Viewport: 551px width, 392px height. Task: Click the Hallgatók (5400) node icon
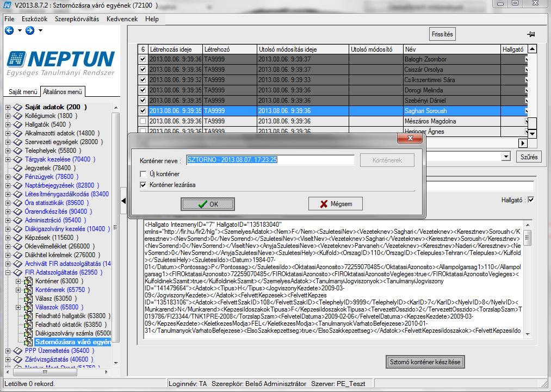click(18, 125)
